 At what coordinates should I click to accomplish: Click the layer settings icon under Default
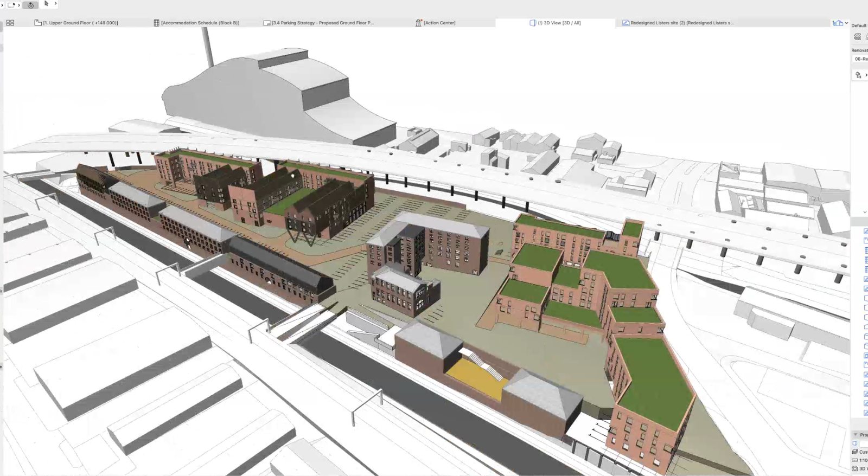857,37
